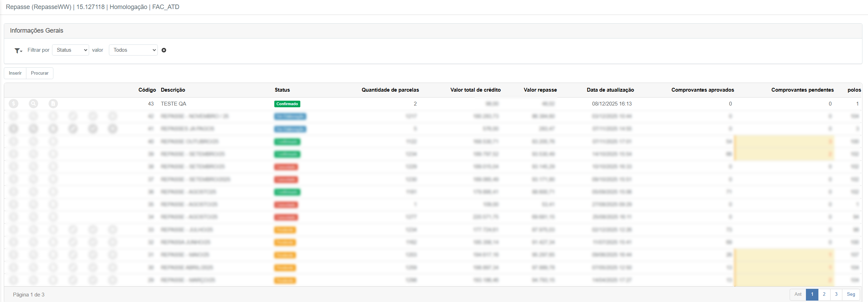Open the Status filter-by dropdown
Image resolution: width=868 pixels, height=302 pixels.
tap(70, 50)
